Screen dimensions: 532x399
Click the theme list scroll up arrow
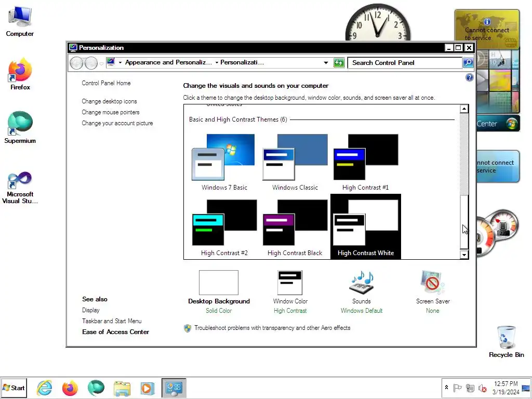click(464, 109)
